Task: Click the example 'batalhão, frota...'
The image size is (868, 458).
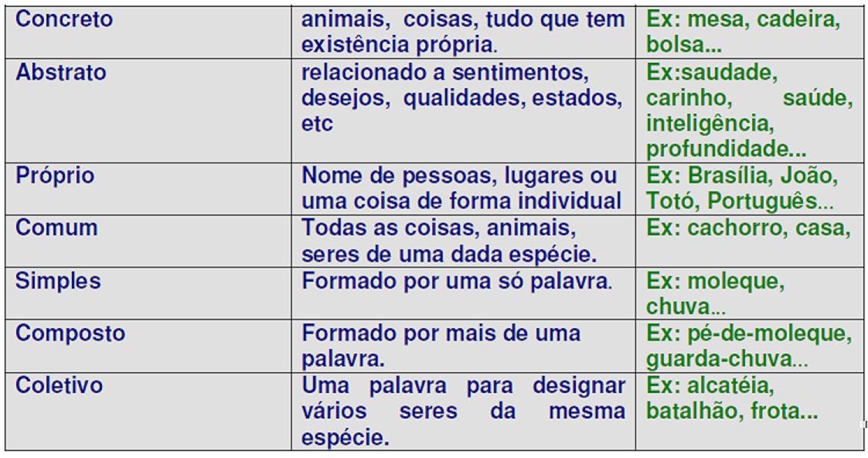Action: (x=732, y=412)
